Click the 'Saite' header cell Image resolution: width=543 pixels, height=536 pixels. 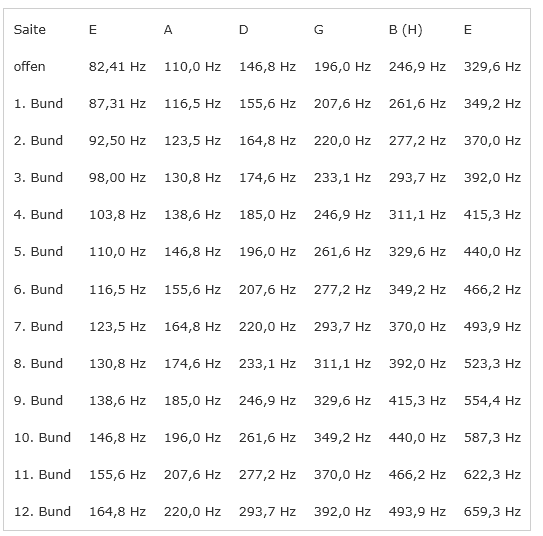pos(30,30)
